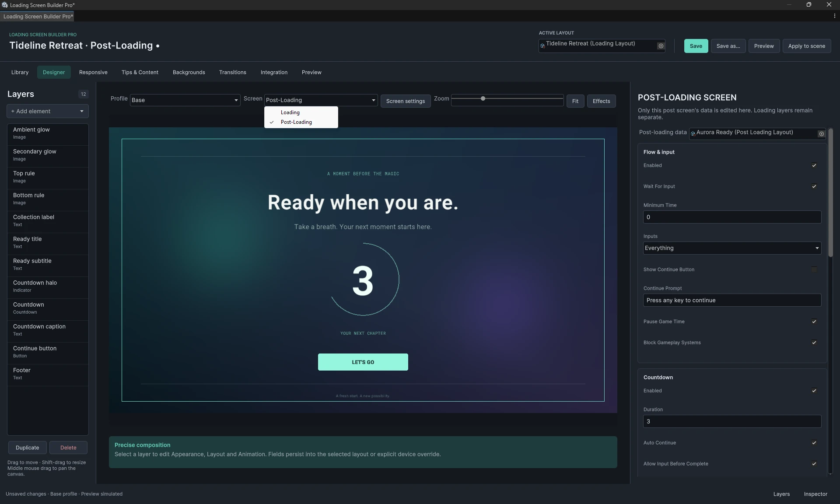Open object picker for Post-loading data field

pyautogui.click(x=821, y=134)
